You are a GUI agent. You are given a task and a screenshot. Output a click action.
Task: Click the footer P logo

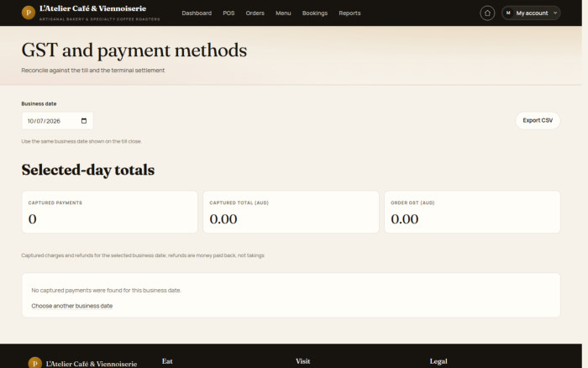click(x=35, y=364)
